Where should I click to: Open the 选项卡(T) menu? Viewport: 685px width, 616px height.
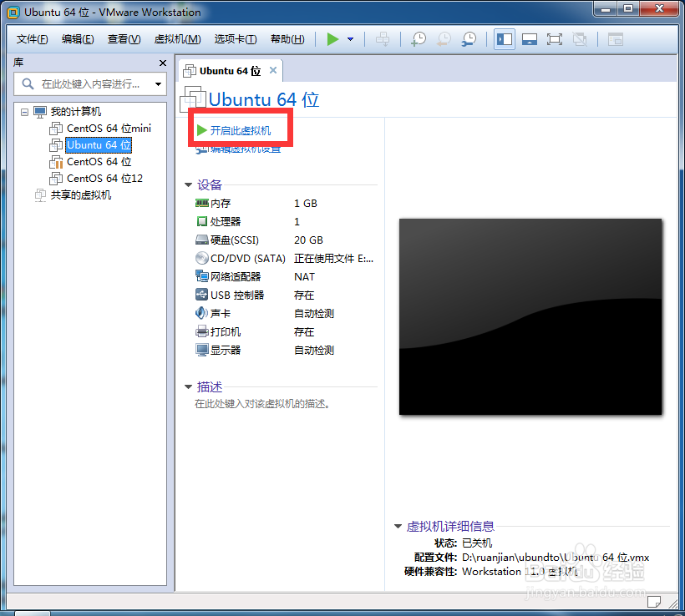[x=236, y=39]
